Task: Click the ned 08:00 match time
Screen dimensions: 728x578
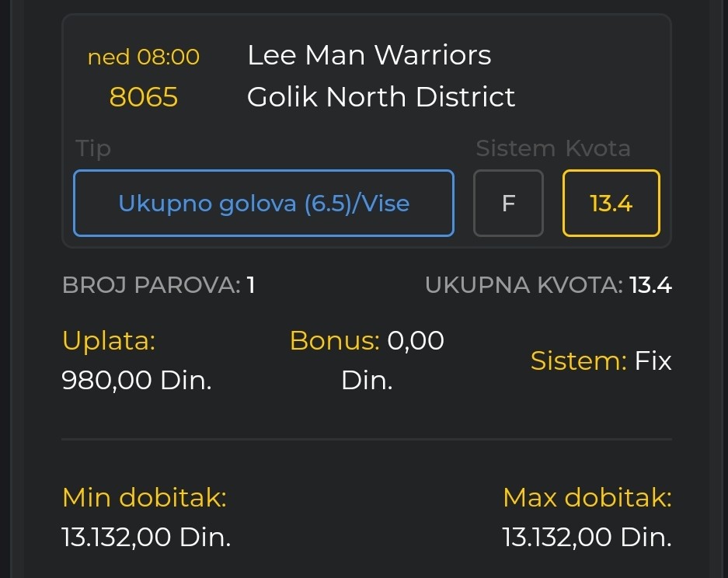Action: (x=144, y=57)
